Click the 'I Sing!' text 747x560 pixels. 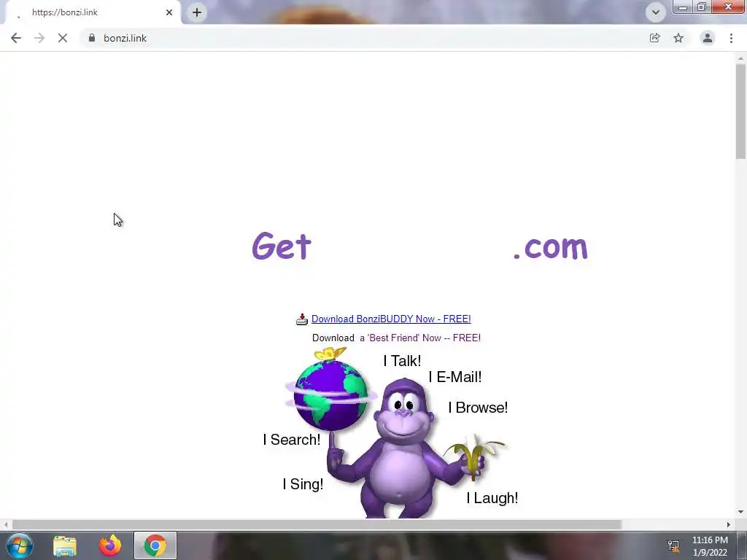pyautogui.click(x=303, y=484)
